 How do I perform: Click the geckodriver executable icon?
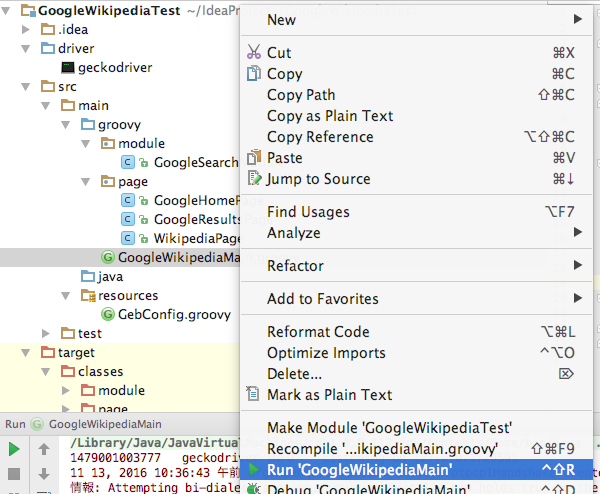[x=68, y=68]
